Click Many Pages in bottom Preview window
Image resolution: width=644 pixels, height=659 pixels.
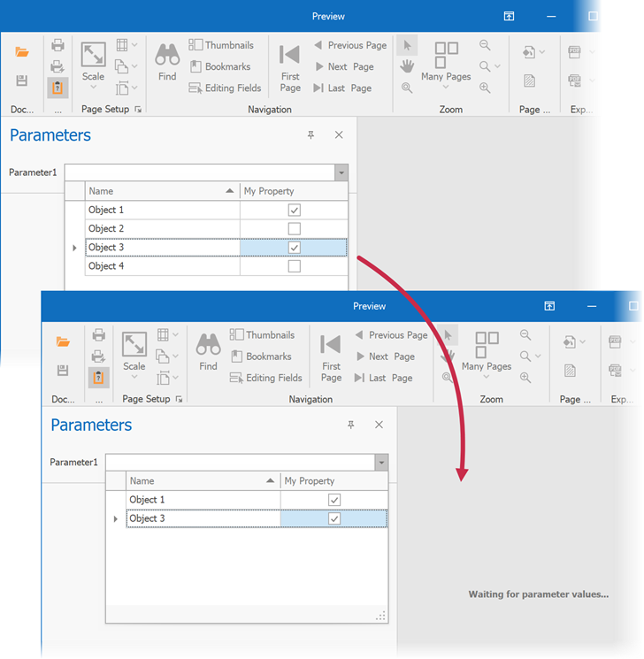487,355
